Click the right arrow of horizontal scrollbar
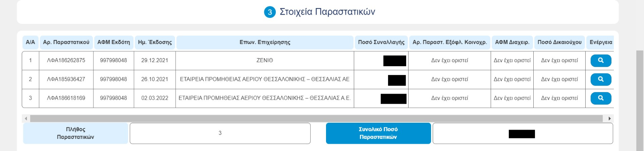 [x=610, y=118]
